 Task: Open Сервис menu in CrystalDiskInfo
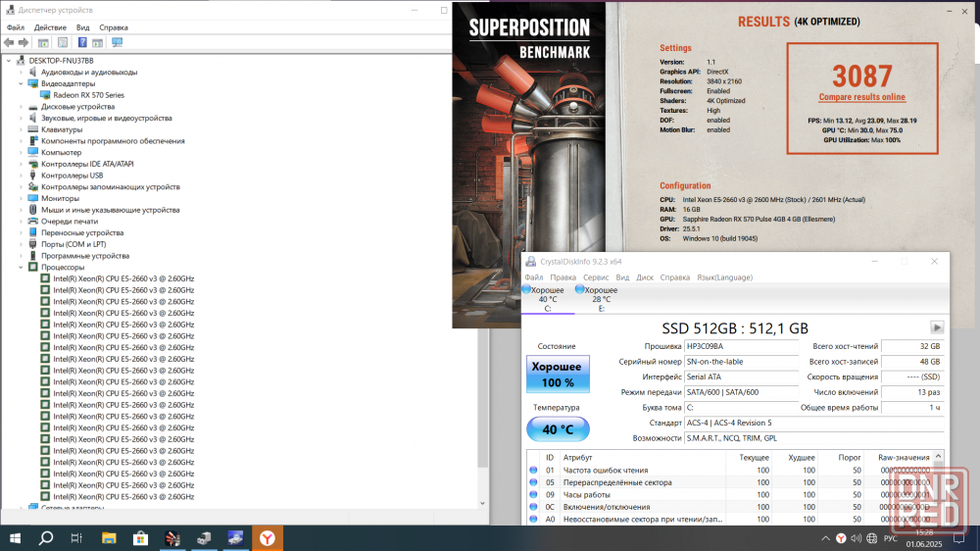596,277
